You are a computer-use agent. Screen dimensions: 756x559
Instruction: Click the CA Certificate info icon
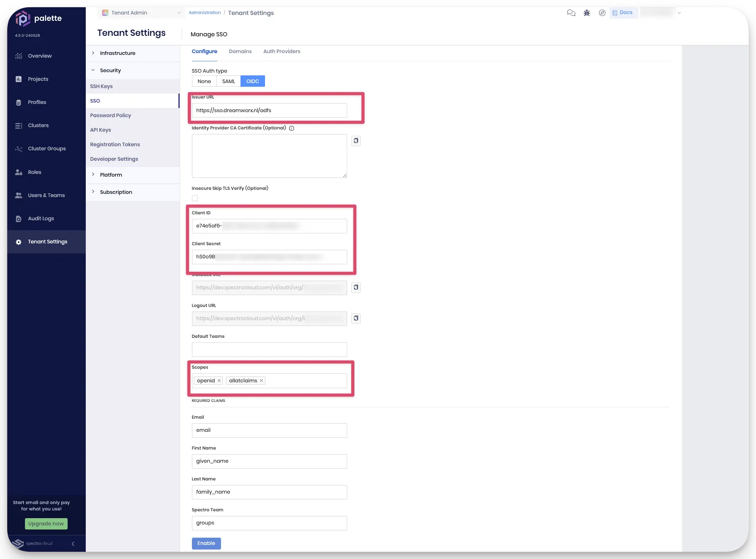click(292, 128)
